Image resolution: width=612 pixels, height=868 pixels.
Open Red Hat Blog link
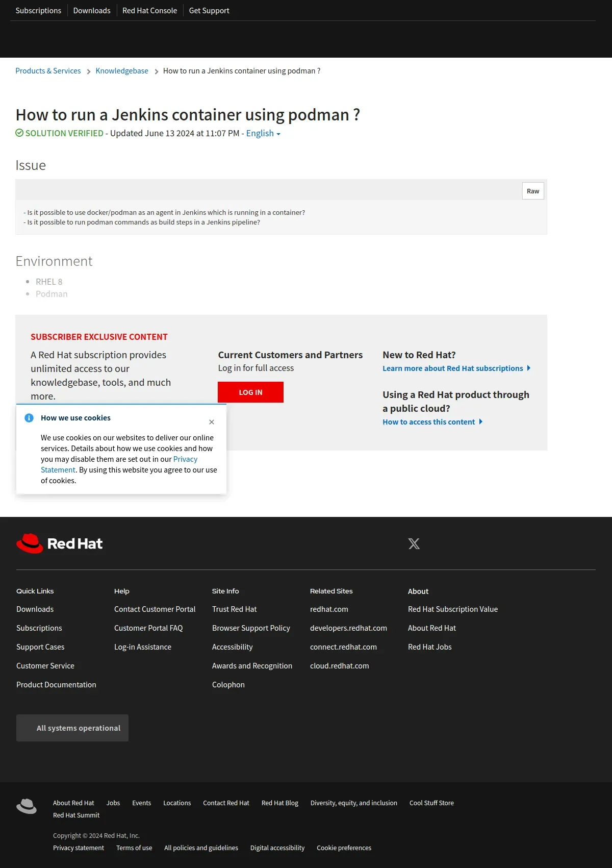tap(280, 803)
